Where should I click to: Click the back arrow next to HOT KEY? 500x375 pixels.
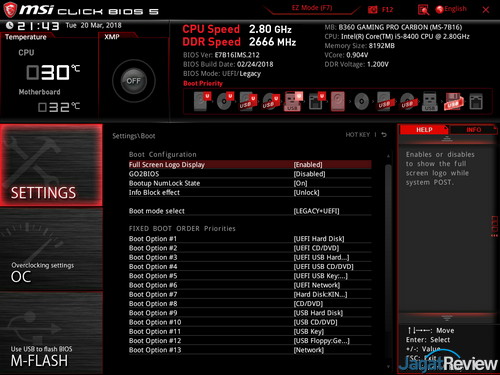[x=384, y=135]
